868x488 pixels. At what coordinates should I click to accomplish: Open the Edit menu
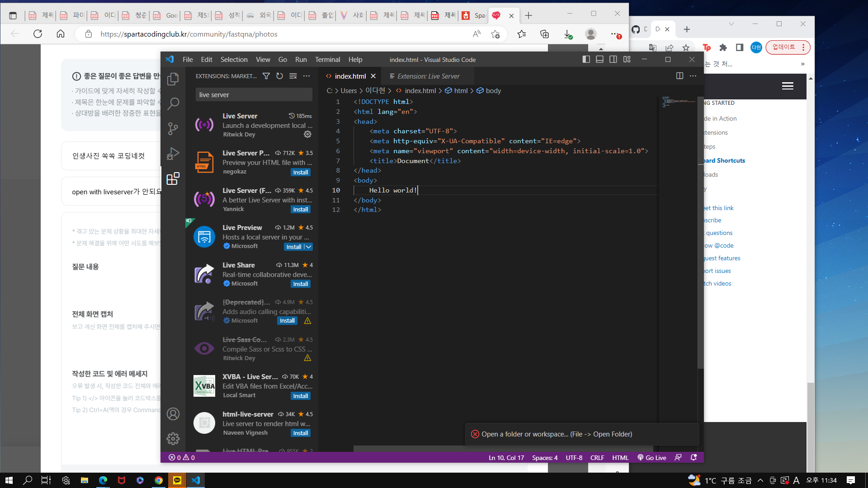tap(207, 59)
